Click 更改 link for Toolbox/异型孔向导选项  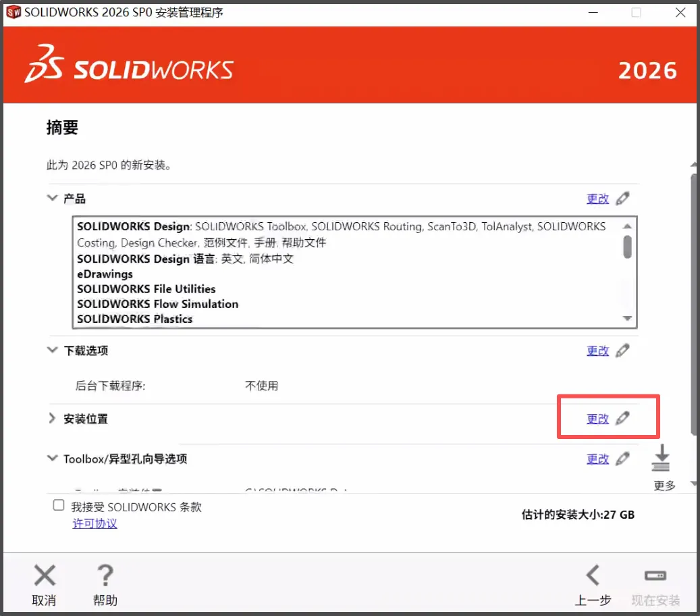pyautogui.click(x=598, y=459)
